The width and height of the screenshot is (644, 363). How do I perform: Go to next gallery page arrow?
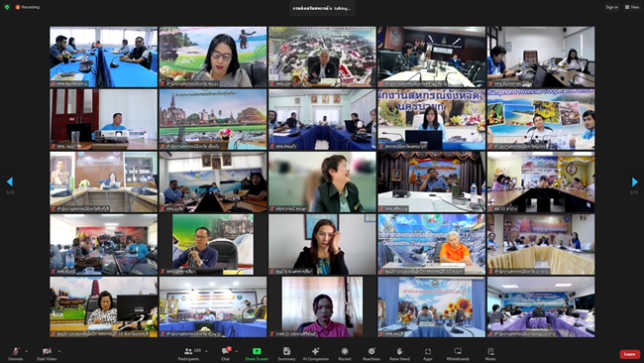coord(634,181)
